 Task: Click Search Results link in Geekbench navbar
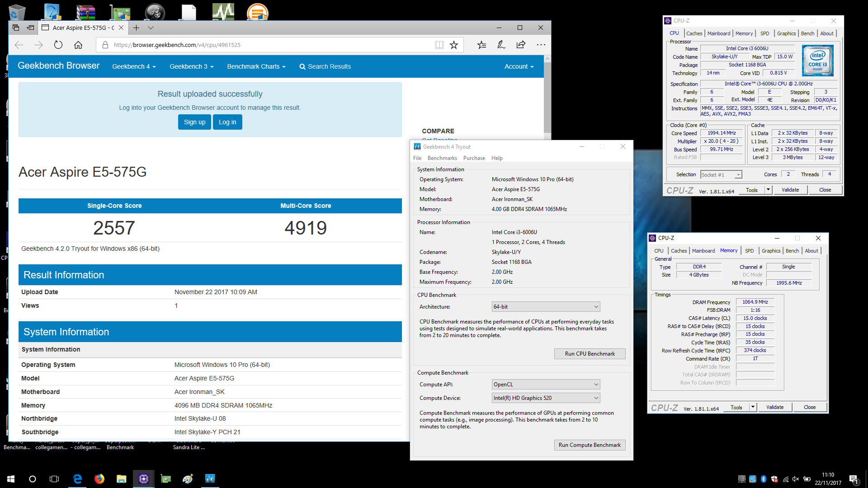pos(325,66)
